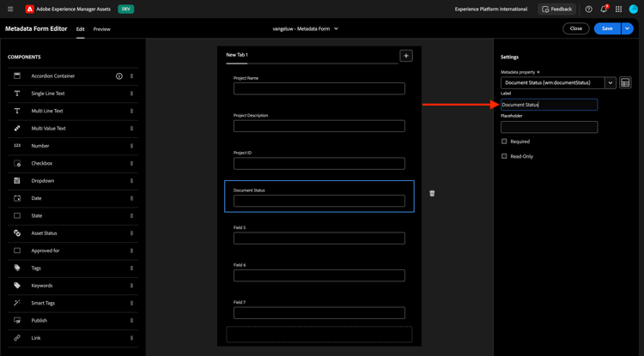The width and height of the screenshot is (644, 356).
Task: Open the Save options dropdown arrow
Action: pyautogui.click(x=627, y=28)
